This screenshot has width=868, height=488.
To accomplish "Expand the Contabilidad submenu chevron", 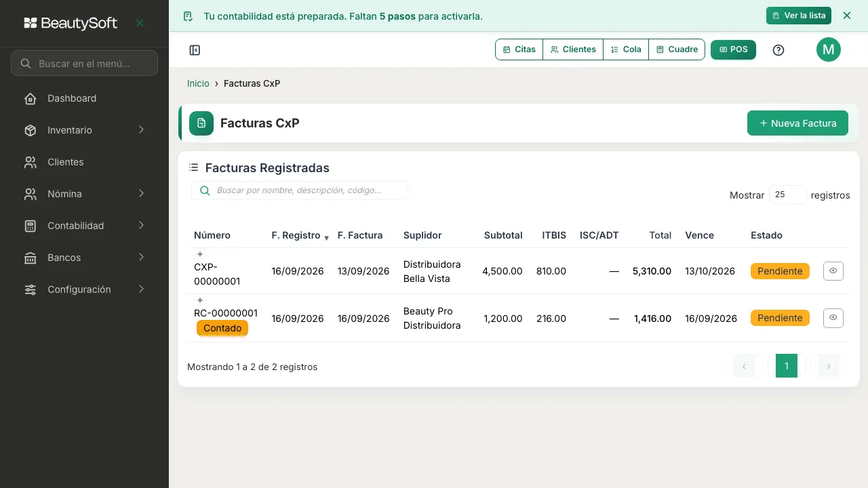I will [141, 225].
